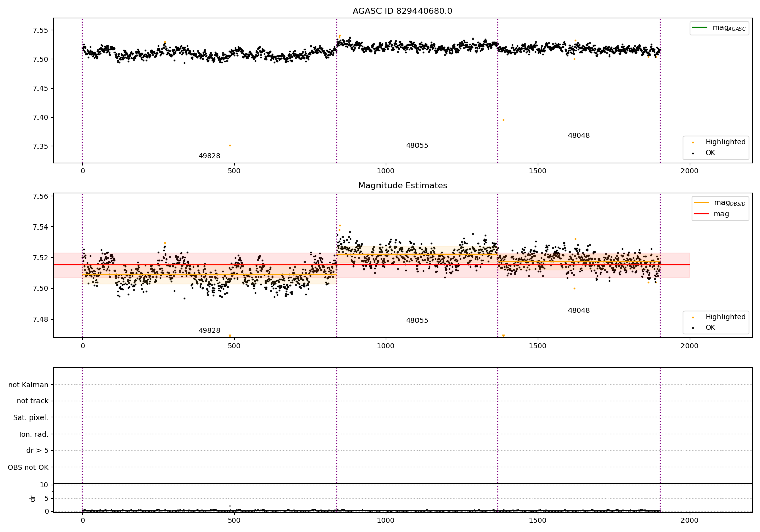Click the 'not Kalman' axis label
Image resolution: width=760 pixels, height=532 pixels.
(x=28, y=385)
